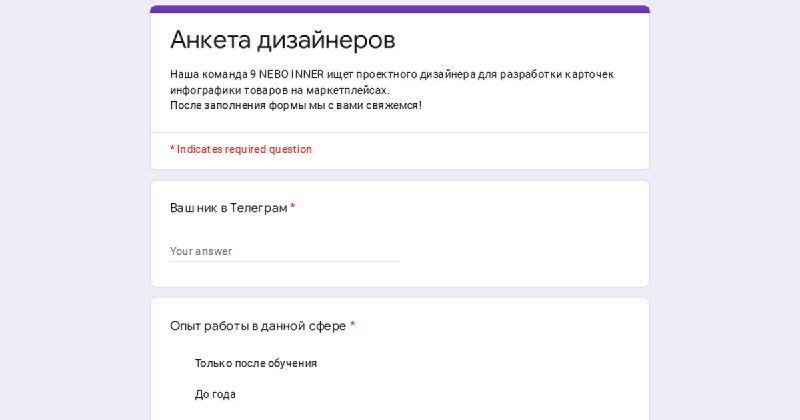This screenshot has width=800, height=420.
Task: Click the 'Ваш ник в Телеграм' question label
Action: 229,208
